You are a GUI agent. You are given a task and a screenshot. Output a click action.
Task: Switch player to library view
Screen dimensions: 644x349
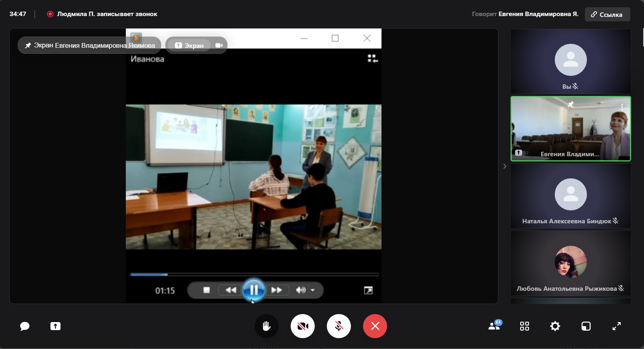[x=373, y=59]
